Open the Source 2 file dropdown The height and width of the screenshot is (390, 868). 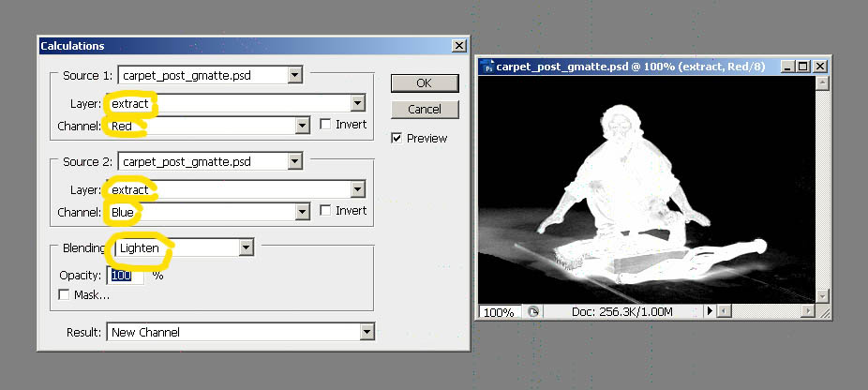[295, 161]
